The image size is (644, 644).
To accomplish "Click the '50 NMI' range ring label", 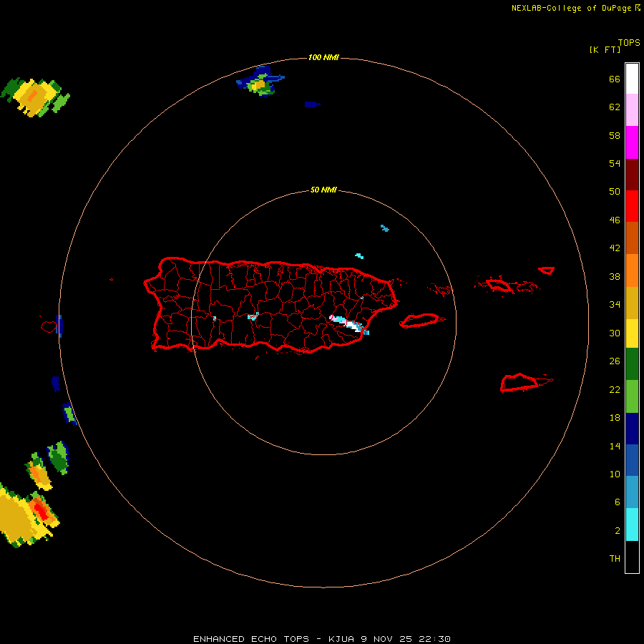I will (323, 190).
